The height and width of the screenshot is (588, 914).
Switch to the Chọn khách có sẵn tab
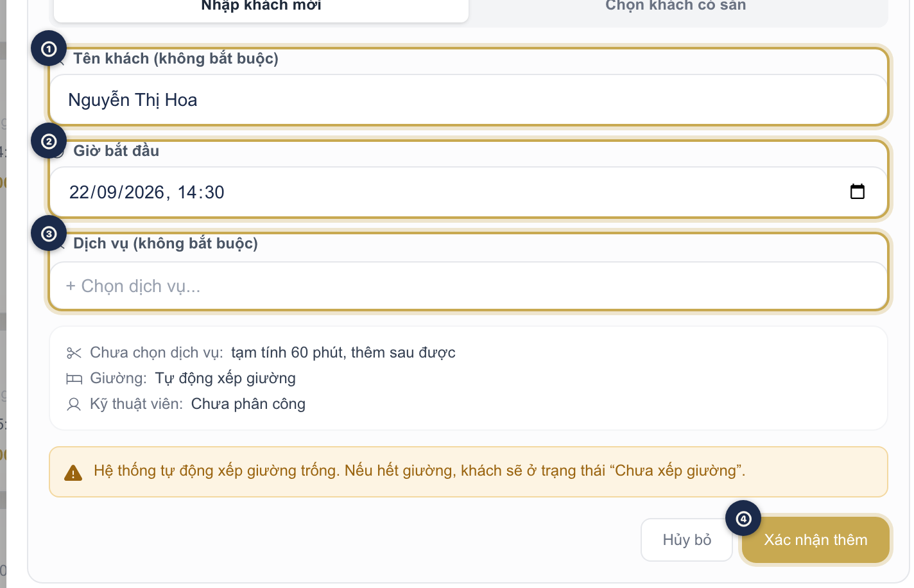click(x=676, y=6)
